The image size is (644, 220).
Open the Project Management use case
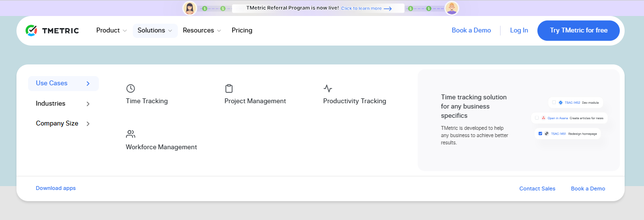pyautogui.click(x=255, y=101)
